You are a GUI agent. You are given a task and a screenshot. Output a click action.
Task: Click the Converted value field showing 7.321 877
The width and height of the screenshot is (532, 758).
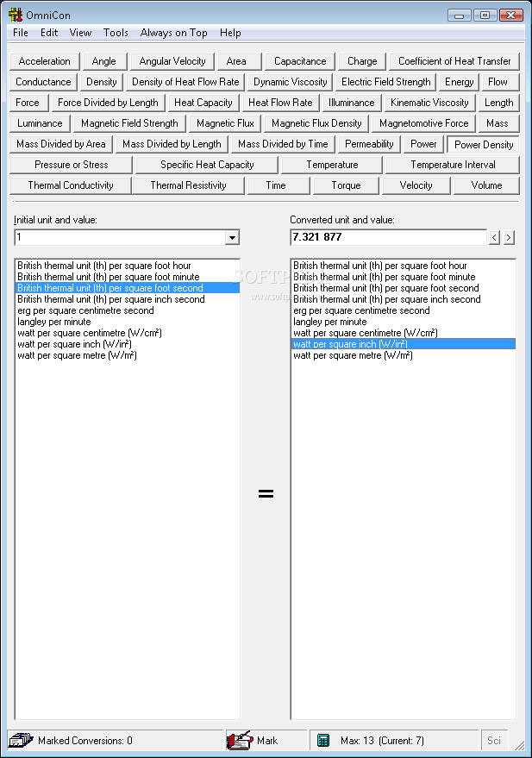tap(389, 237)
